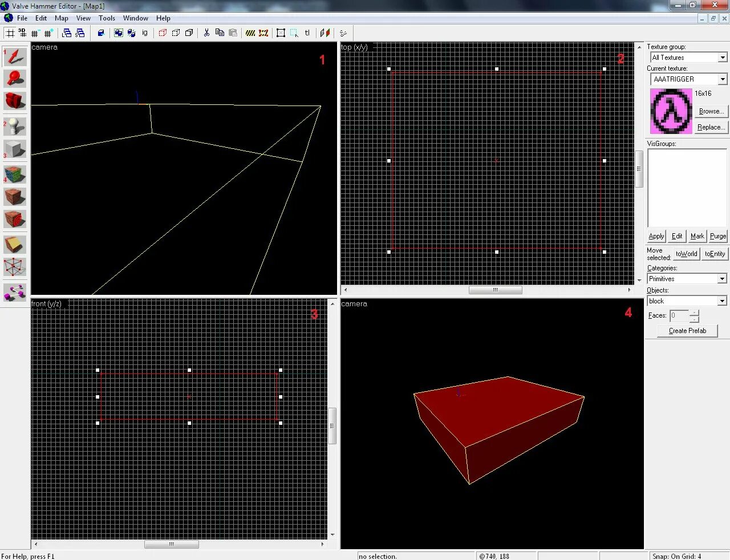
Task: Open the Texture group dropdown
Action: pyautogui.click(x=721, y=57)
